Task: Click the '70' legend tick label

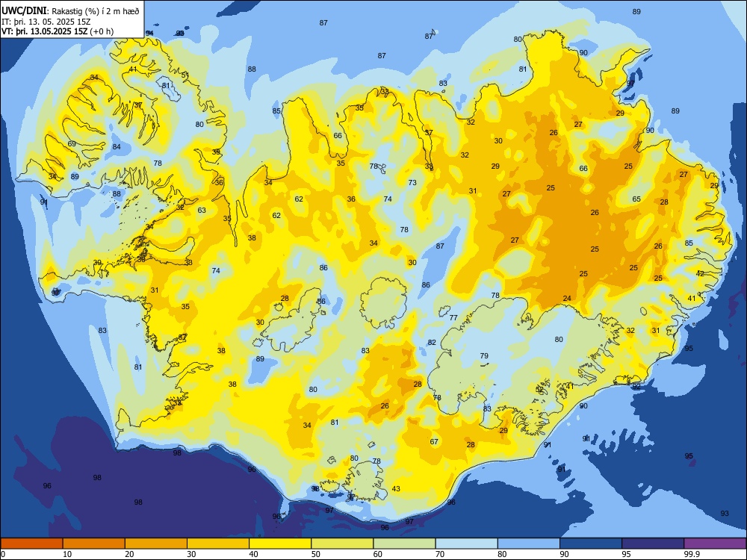Action: click(440, 554)
